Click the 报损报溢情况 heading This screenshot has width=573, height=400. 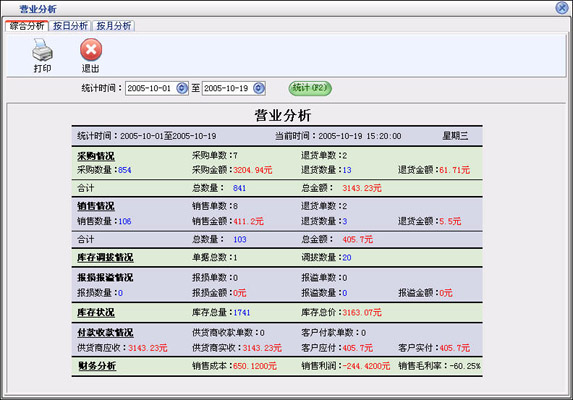click(105, 278)
